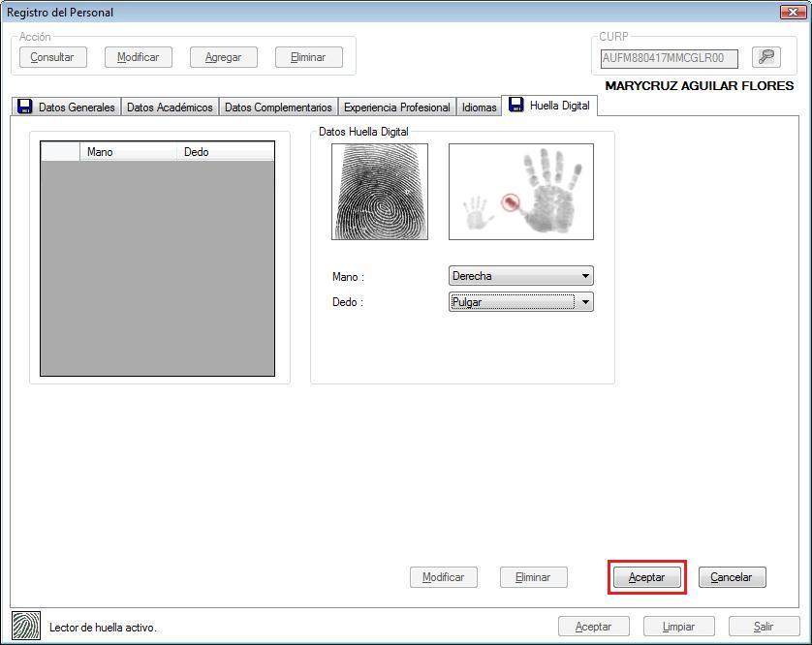Click the name MARYCRUZ AGUILAR FLORES
Image resolution: width=812 pixels, height=645 pixels.
(x=699, y=86)
